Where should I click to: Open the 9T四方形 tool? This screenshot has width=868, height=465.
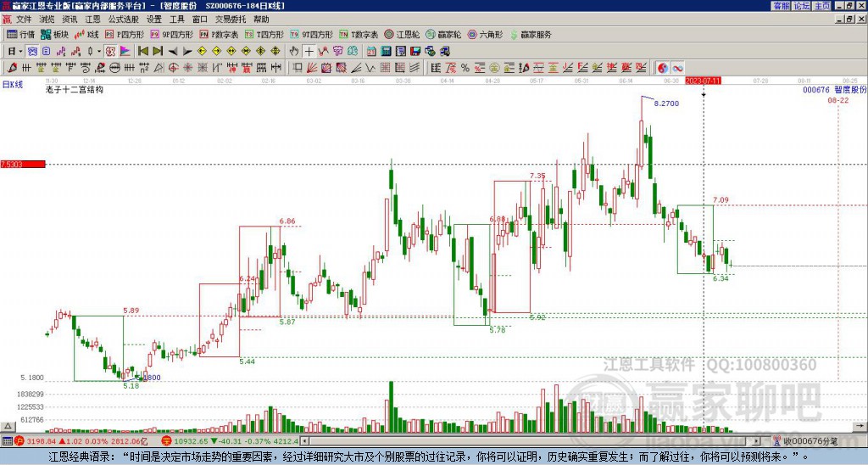(x=311, y=34)
